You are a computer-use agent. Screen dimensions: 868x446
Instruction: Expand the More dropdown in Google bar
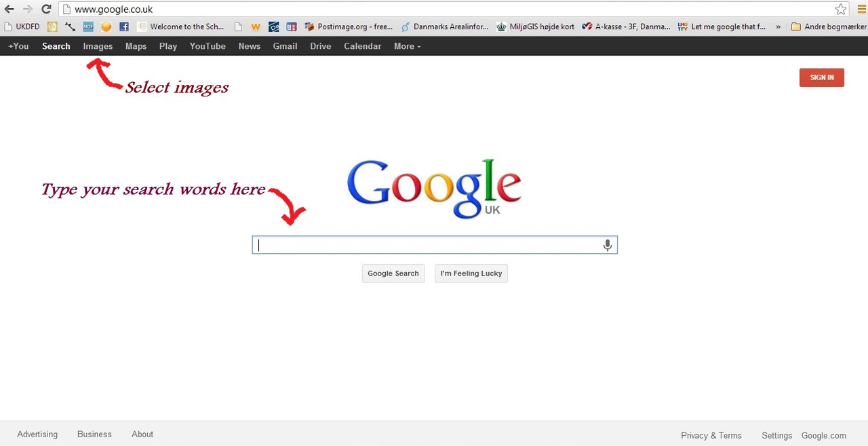pos(407,46)
